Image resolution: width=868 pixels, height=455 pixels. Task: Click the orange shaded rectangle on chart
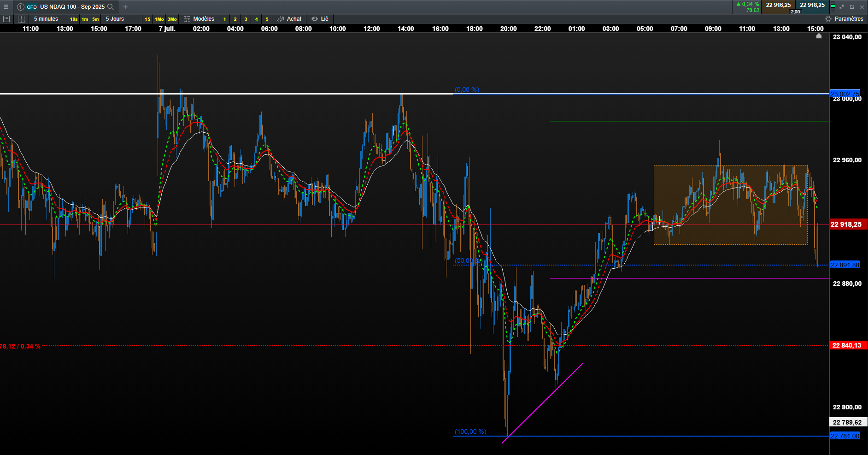730,205
